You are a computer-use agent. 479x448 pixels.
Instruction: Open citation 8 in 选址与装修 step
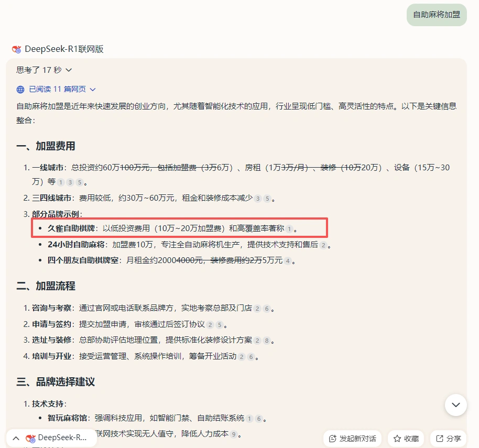[266, 341]
